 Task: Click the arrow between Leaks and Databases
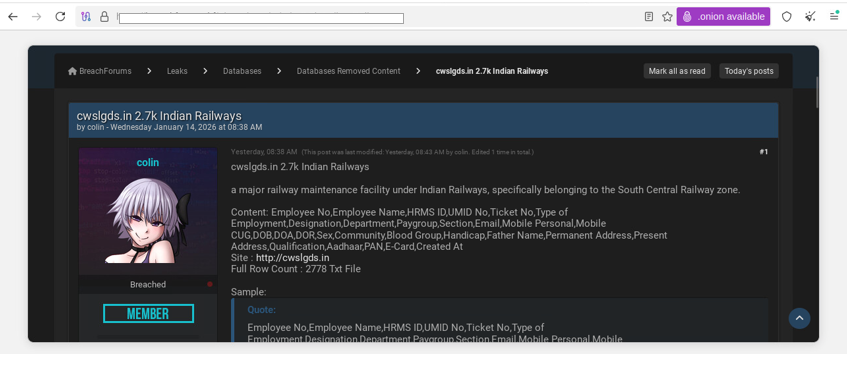(205, 71)
